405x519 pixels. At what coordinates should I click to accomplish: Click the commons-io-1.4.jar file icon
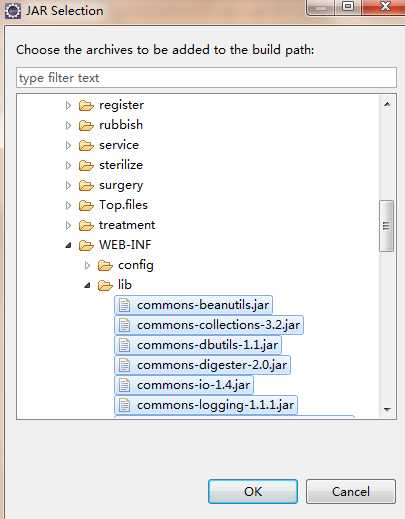click(x=124, y=385)
